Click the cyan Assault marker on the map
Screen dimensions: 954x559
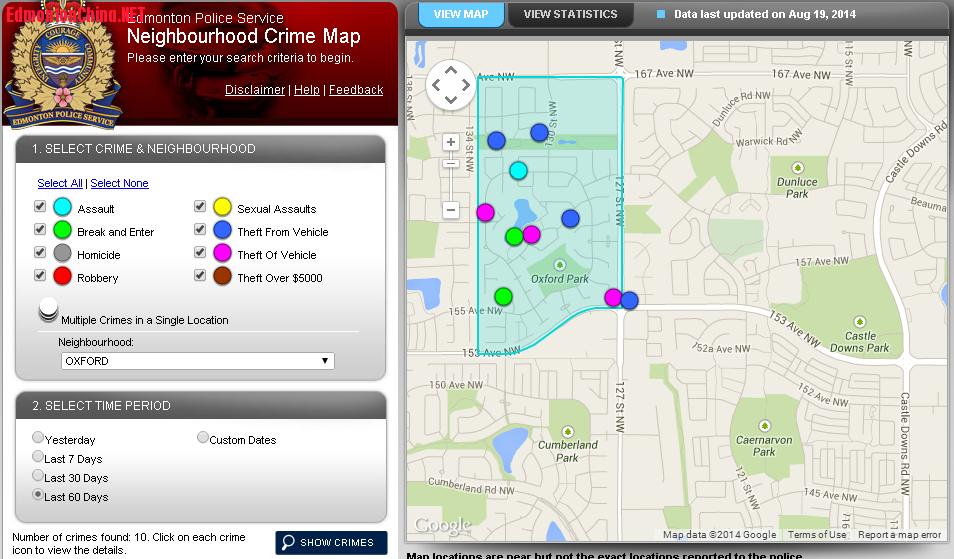pyautogui.click(x=518, y=170)
